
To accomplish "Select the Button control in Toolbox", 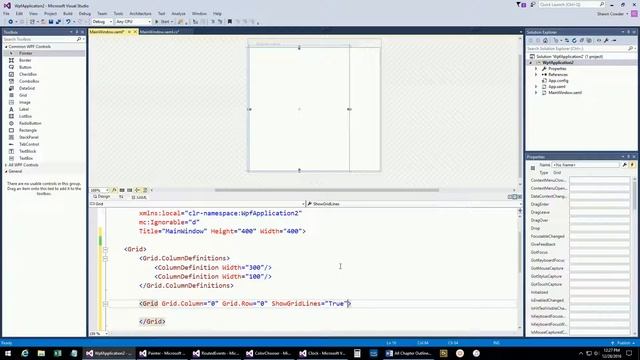I will pos(25,67).
